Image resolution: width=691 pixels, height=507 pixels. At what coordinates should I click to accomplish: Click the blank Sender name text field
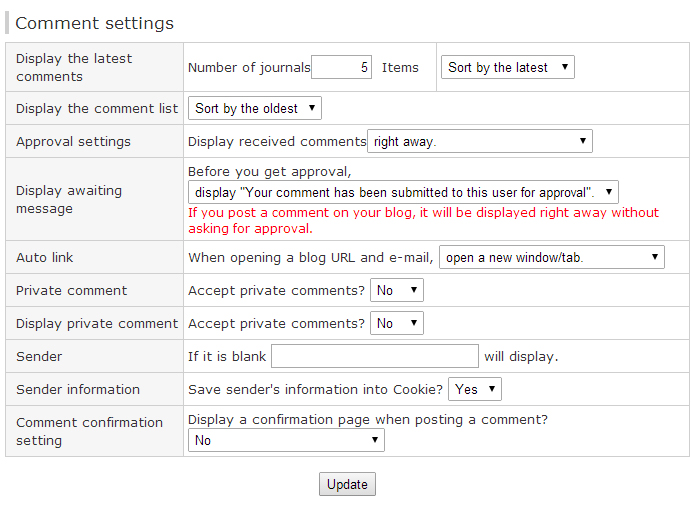tap(375, 356)
